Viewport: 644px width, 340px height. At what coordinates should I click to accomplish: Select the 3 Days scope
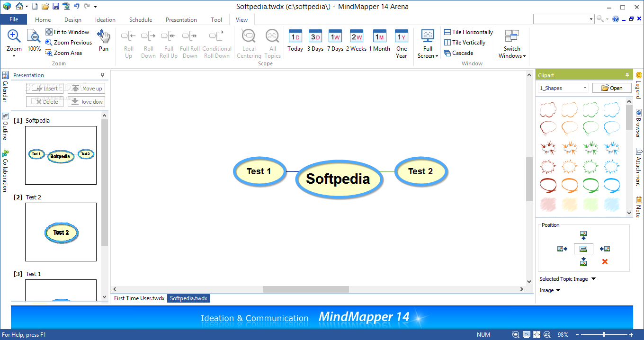tap(315, 41)
